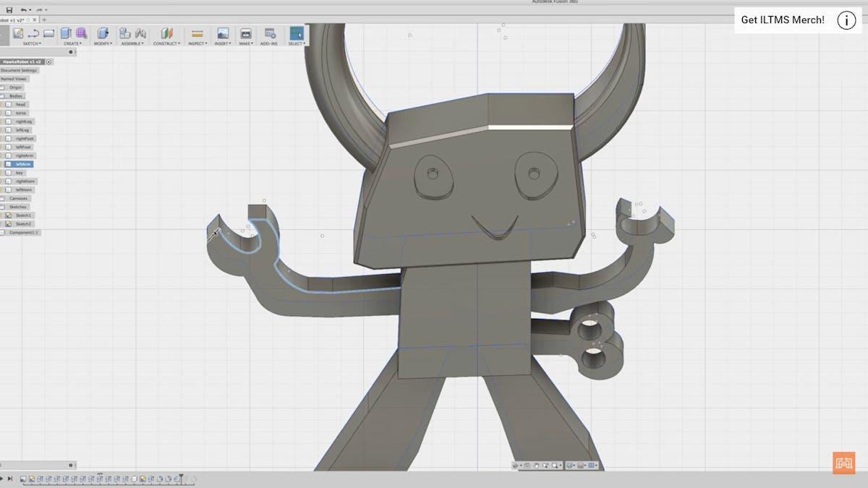Screen dimensions: 868x488
Task: Open the ASSEMBLE dropdown menu
Action: pos(132,43)
